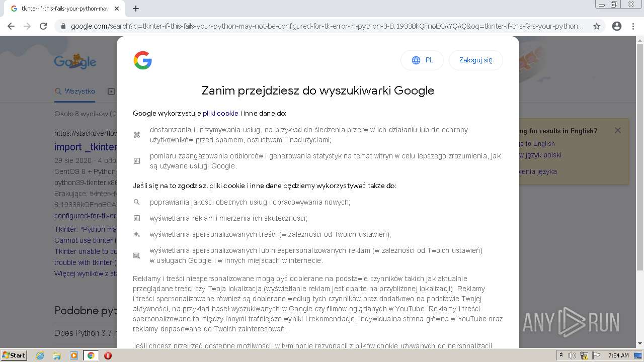Show hidden tray icons arrow

561,355
